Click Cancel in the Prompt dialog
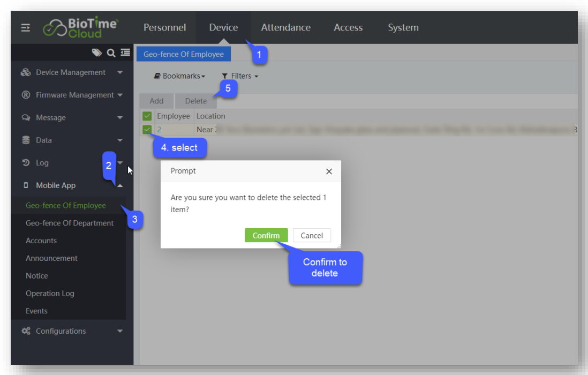This screenshot has height=375, width=588. [312, 236]
